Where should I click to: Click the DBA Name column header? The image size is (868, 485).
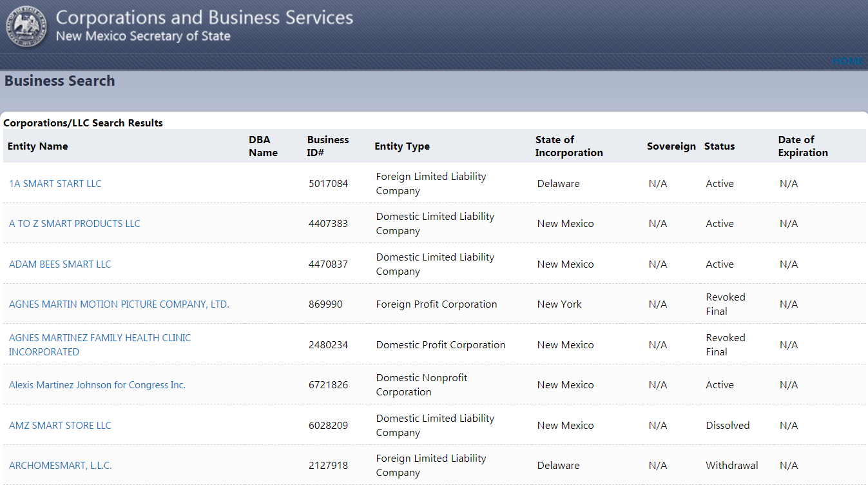[263, 146]
